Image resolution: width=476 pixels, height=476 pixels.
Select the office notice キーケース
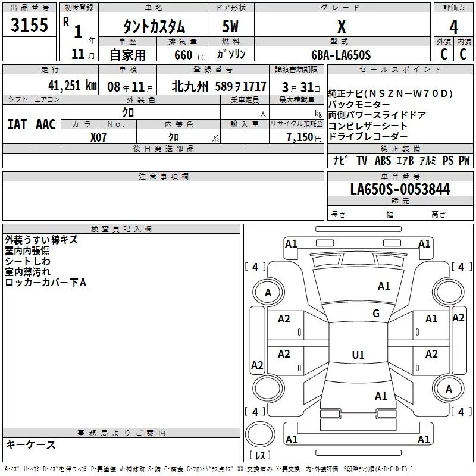click(30, 444)
